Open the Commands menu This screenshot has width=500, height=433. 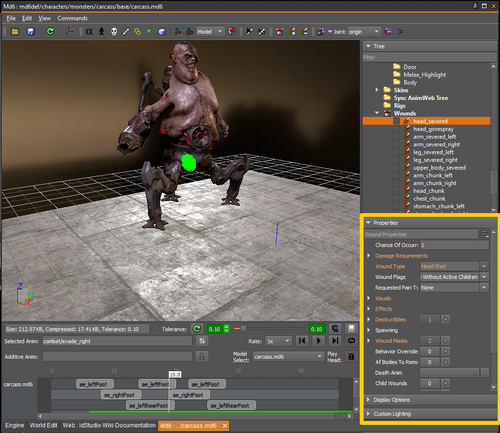[x=72, y=18]
